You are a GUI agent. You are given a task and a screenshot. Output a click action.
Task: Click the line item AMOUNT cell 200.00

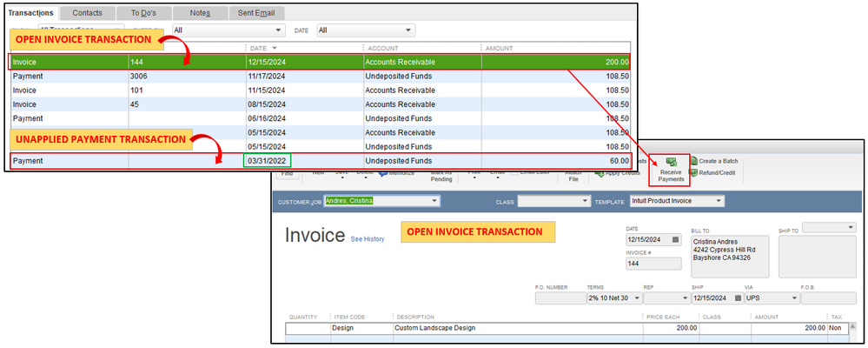789,328
